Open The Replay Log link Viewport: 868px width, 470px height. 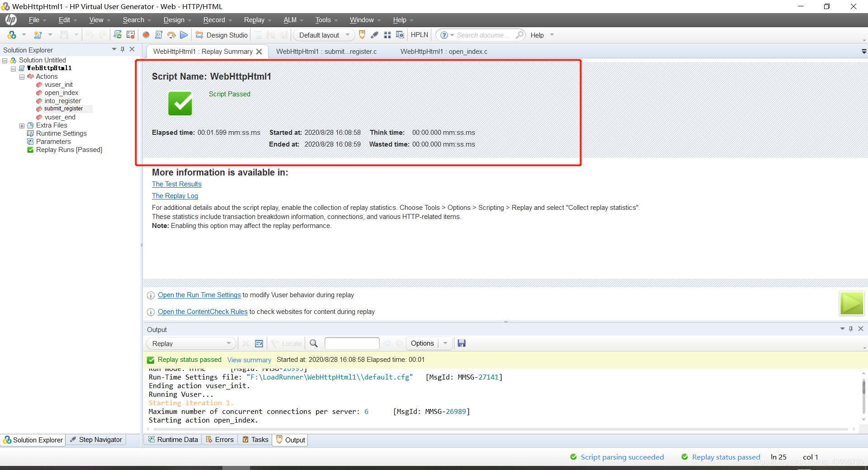pos(175,196)
